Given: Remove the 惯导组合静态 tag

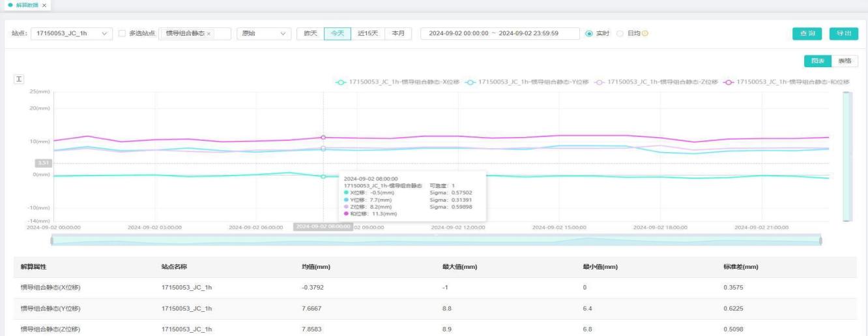Looking at the screenshot, I should pyautogui.click(x=209, y=33).
